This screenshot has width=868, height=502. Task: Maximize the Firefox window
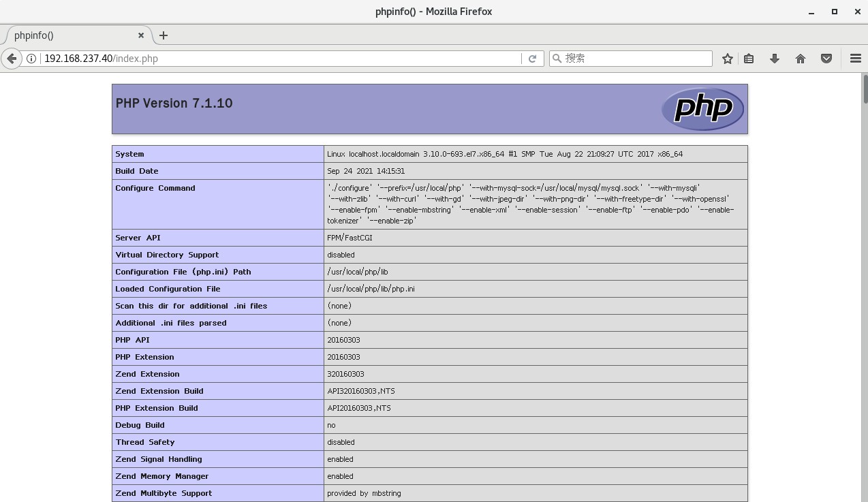(x=834, y=12)
